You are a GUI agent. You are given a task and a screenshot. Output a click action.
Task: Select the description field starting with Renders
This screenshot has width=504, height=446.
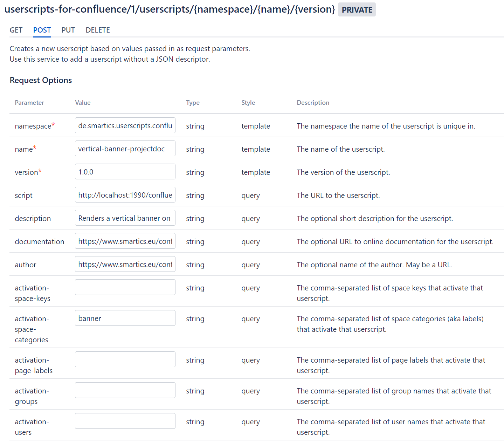point(125,218)
